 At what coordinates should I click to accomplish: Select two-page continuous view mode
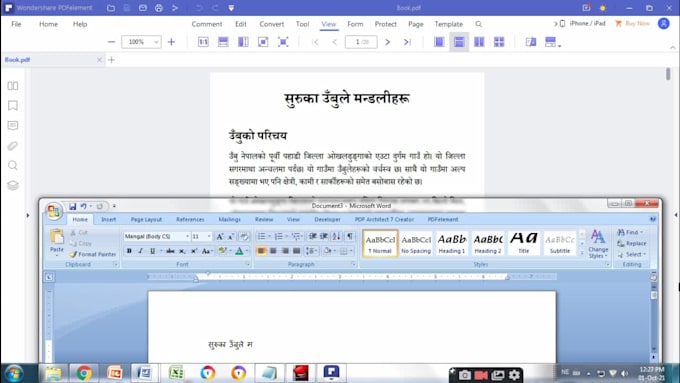click(x=499, y=42)
